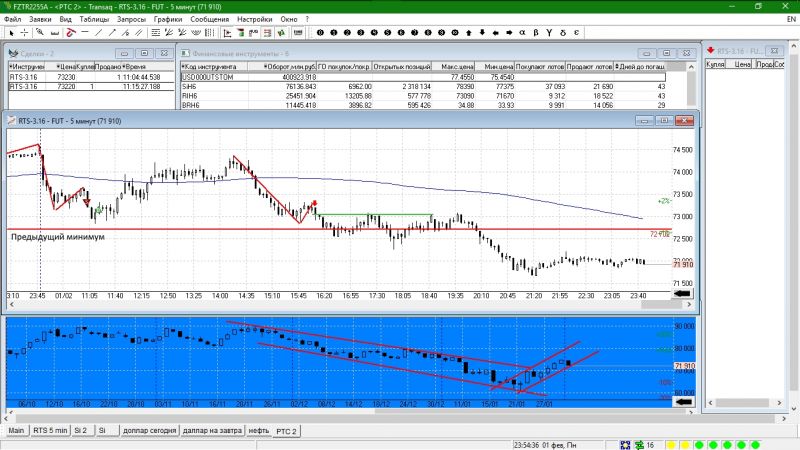Click the green leaf toolbar icon
This screenshot has width=800, height=450.
tap(281, 33)
